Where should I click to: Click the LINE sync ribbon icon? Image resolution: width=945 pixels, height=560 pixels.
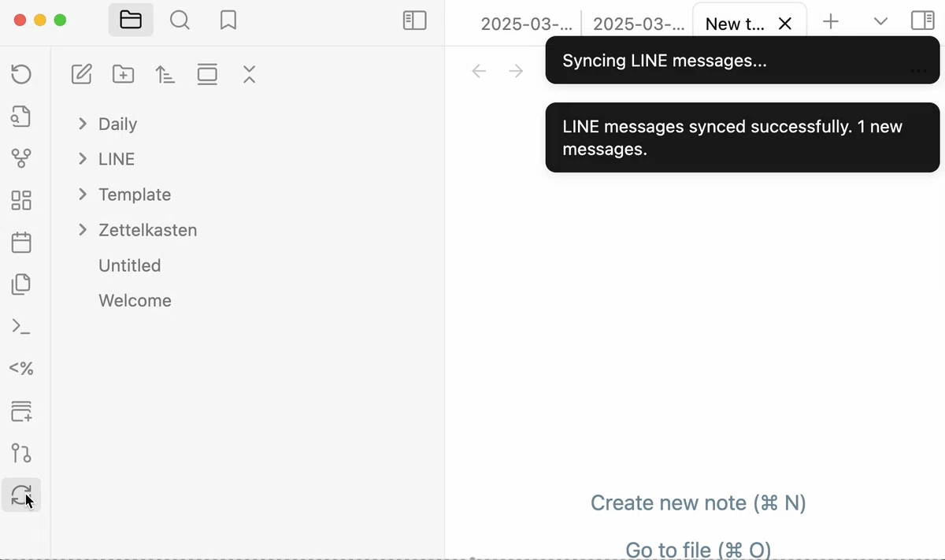click(21, 495)
